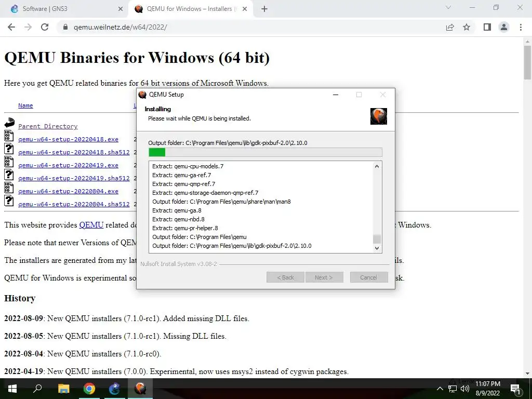Click unknown-file icon beside qemu-w64-setup-20220418.sha512
The height and width of the screenshot is (399, 532).
[x=9, y=149]
